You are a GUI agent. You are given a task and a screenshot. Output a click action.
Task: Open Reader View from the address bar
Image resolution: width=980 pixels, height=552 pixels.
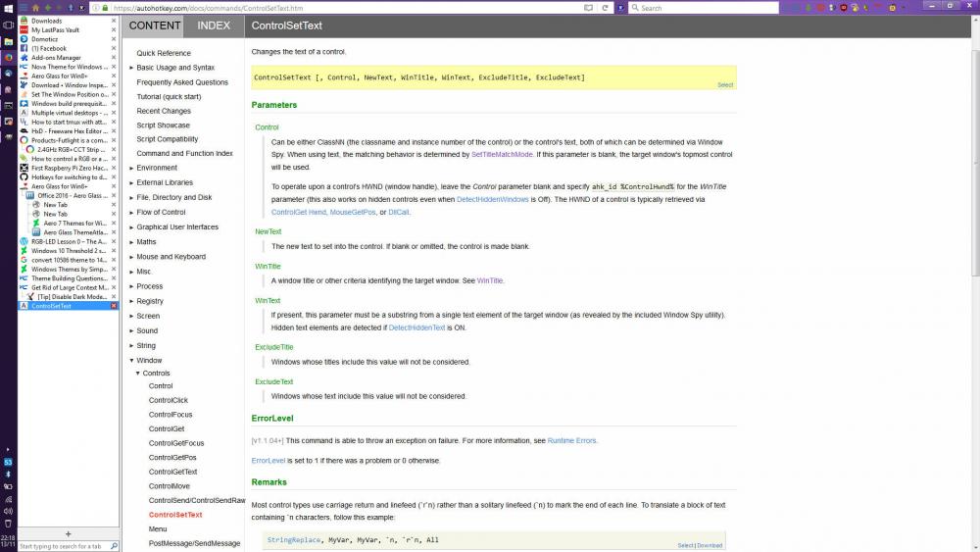point(589,8)
